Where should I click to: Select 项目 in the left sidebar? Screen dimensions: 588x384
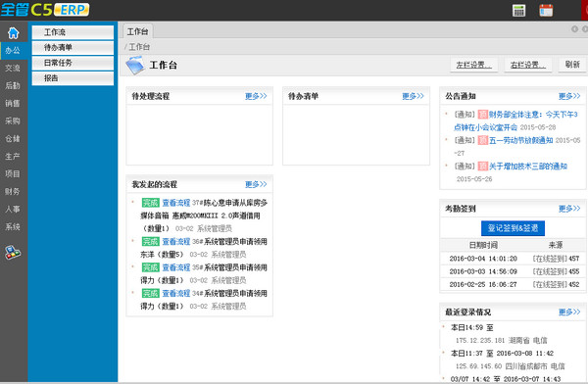[x=13, y=173]
